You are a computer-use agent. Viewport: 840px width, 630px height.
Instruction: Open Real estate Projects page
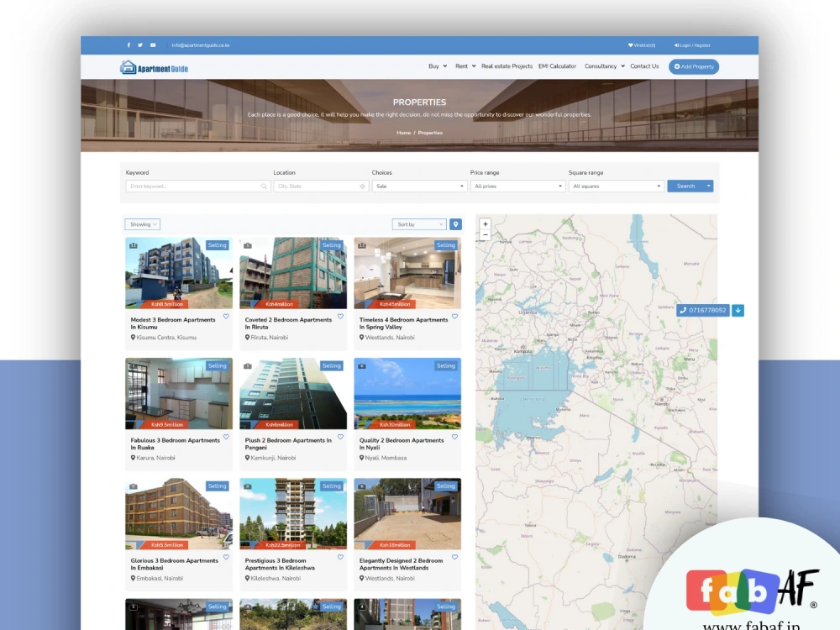(x=507, y=66)
